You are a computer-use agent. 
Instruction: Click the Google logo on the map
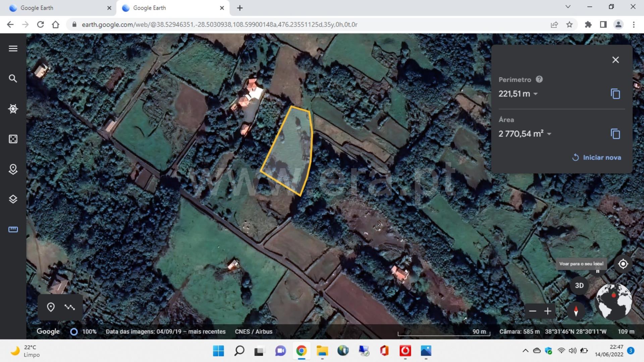tap(48, 331)
